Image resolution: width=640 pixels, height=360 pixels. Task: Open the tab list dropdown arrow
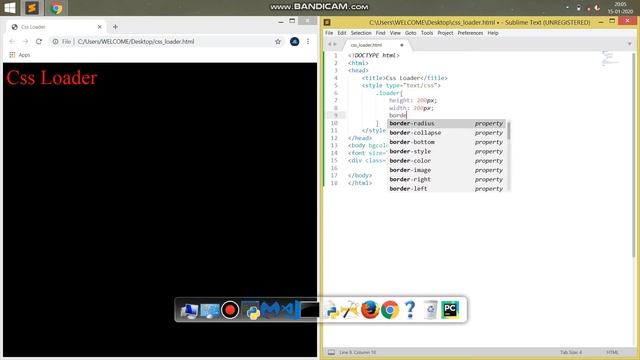coord(629,44)
